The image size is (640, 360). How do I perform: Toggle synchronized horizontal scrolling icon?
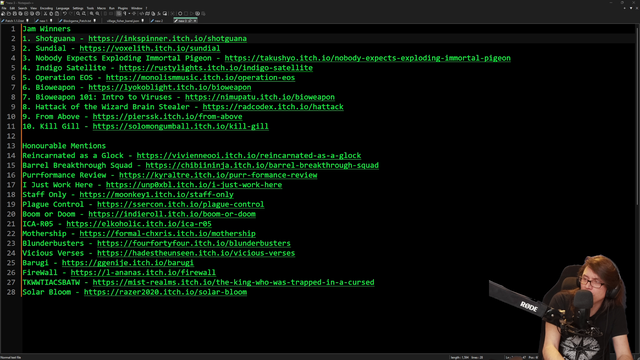111,13
